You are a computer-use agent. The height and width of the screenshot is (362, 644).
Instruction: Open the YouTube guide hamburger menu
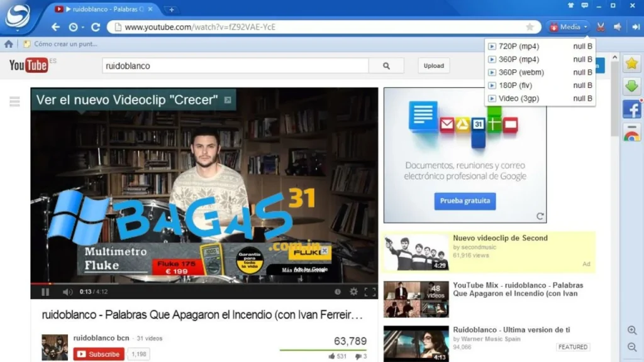pos(14,102)
